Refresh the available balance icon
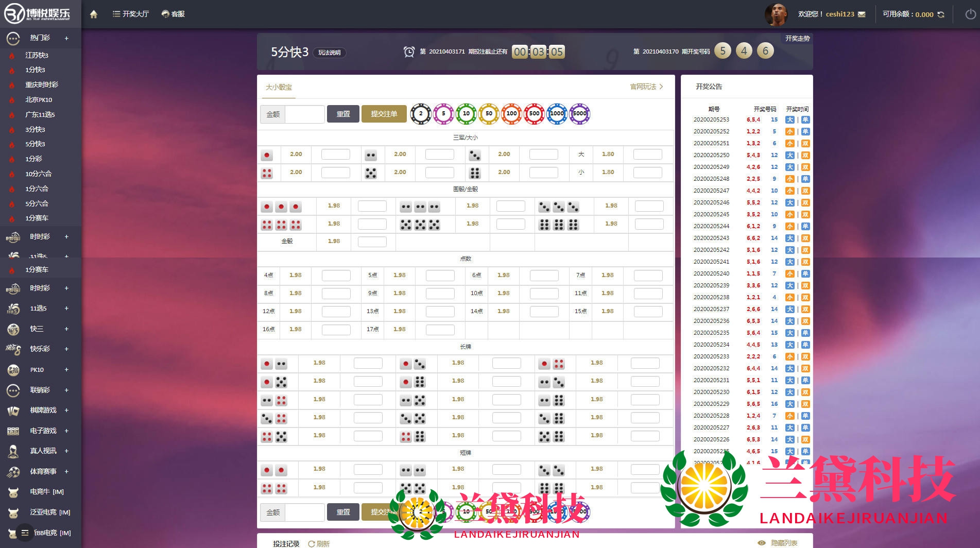The height and width of the screenshot is (548, 980). pyautogui.click(x=941, y=14)
